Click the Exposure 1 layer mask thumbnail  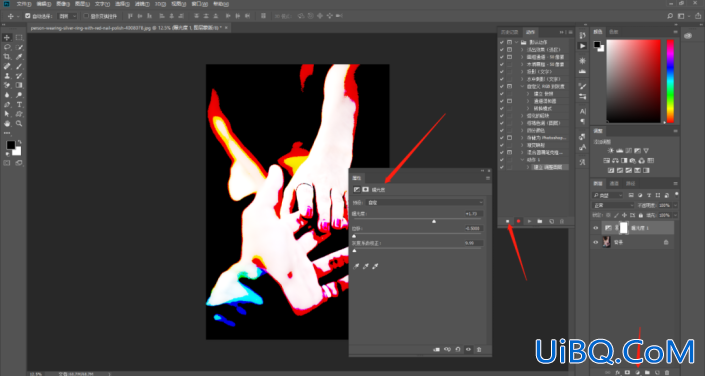(x=623, y=228)
